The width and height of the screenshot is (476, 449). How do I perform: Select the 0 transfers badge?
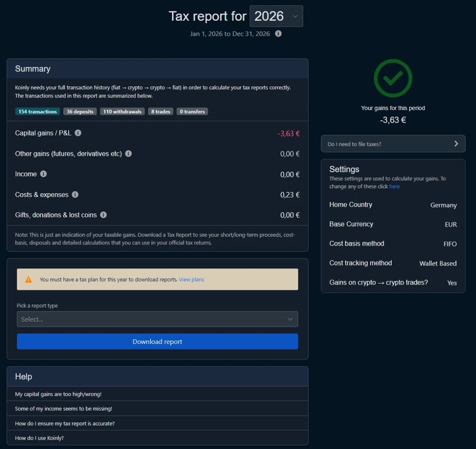pyautogui.click(x=192, y=111)
